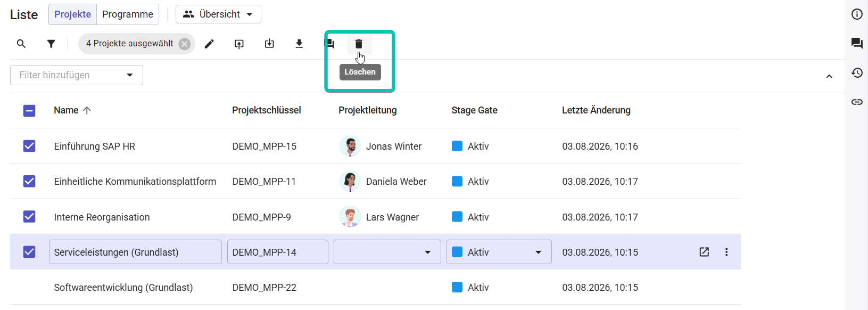Click the link icon in right sidebar
Viewport: 868px width, 310px height.
tap(857, 102)
